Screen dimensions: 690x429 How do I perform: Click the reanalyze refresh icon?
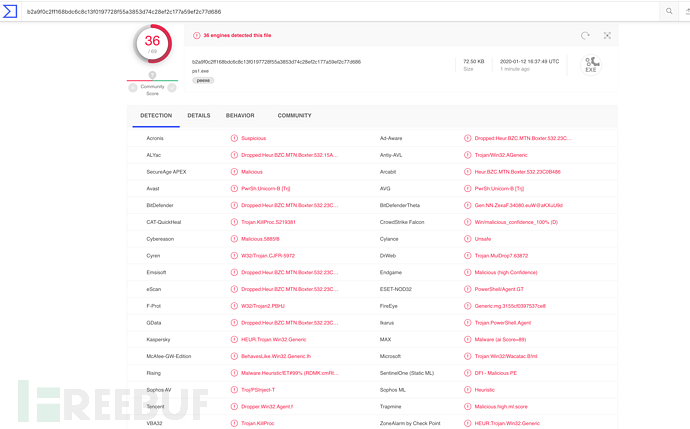585,36
